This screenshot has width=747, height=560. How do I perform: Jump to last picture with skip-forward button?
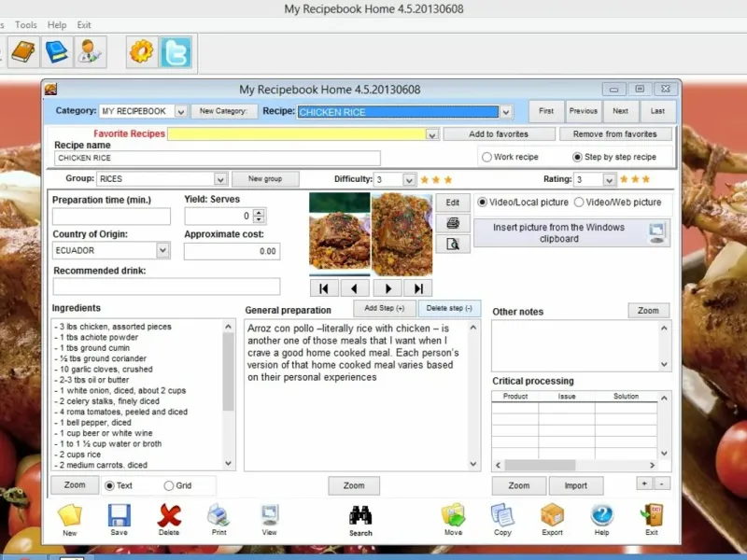[417, 288]
